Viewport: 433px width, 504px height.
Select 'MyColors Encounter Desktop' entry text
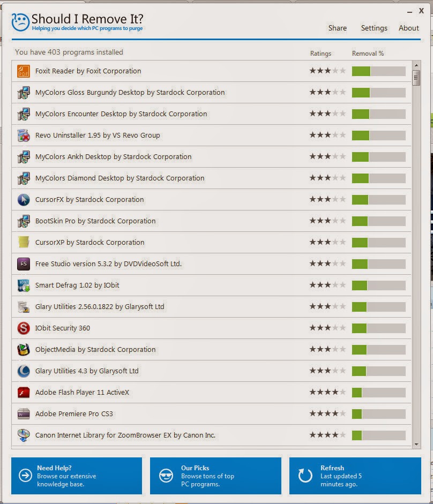coord(121,114)
